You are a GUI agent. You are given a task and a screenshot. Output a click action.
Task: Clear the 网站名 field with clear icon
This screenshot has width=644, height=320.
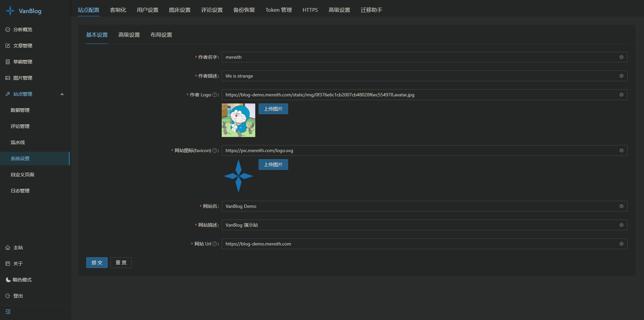[621, 206]
